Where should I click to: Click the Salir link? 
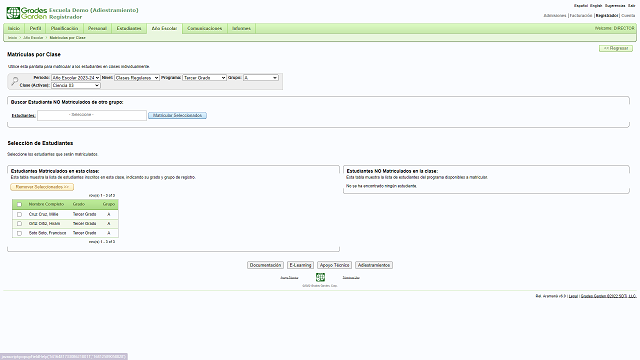[x=632, y=6]
